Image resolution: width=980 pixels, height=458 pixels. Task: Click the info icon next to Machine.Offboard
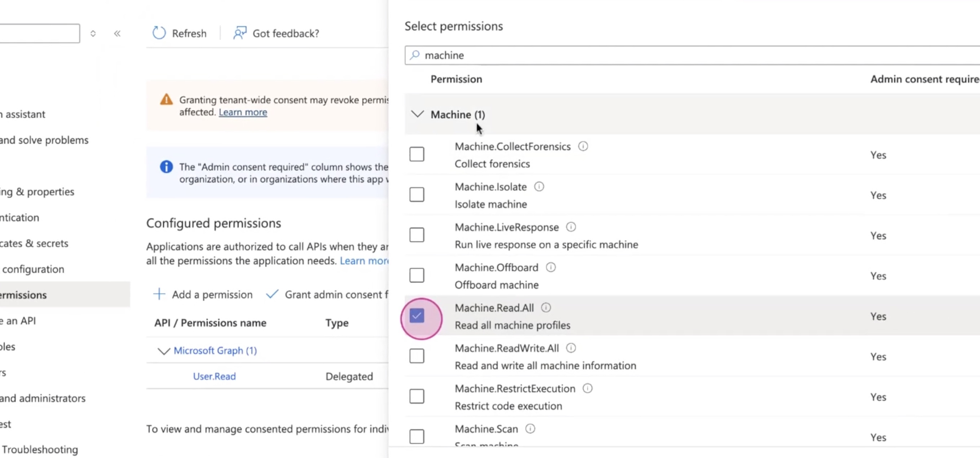(x=551, y=267)
